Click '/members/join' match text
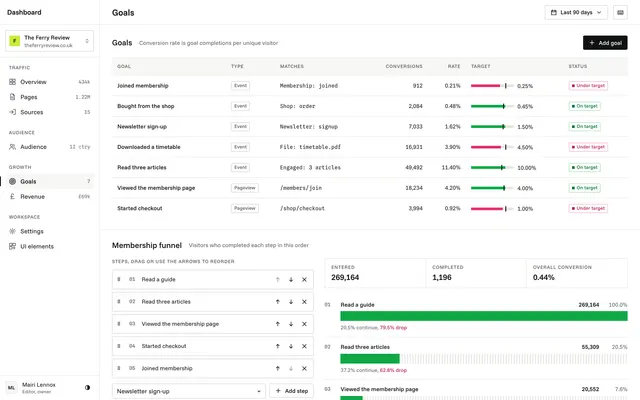The width and height of the screenshot is (640, 400). click(301, 188)
